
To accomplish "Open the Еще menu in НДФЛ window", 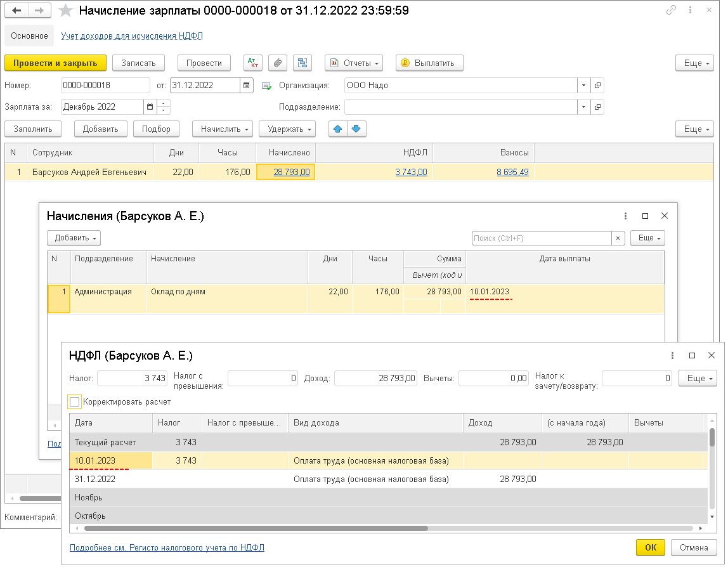I will click(x=698, y=378).
